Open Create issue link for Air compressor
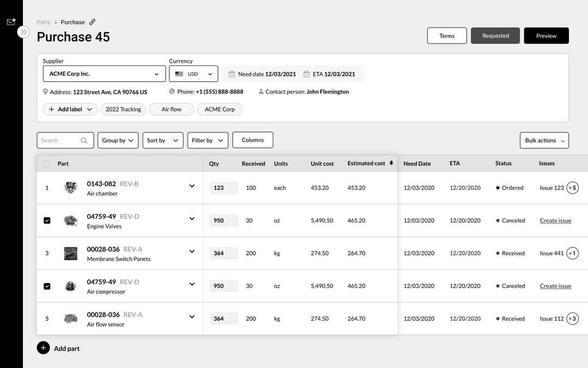 click(x=555, y=286)
